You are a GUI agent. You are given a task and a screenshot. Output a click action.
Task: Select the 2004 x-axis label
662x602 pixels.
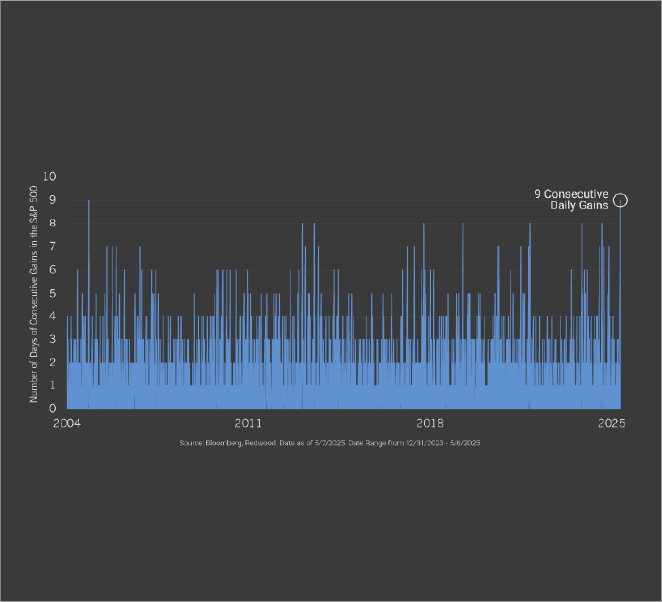tap(67, 423)
